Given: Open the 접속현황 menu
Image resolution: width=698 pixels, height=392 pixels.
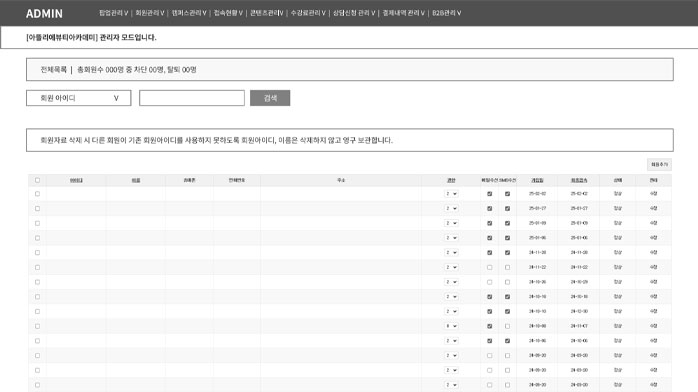Looking at the screenshot, I should [228, 13].
